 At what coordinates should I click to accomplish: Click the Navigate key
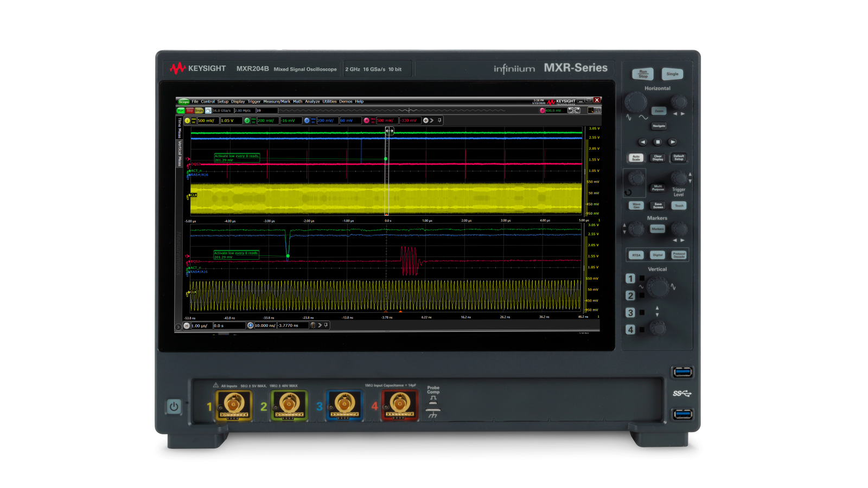point(659,126)
